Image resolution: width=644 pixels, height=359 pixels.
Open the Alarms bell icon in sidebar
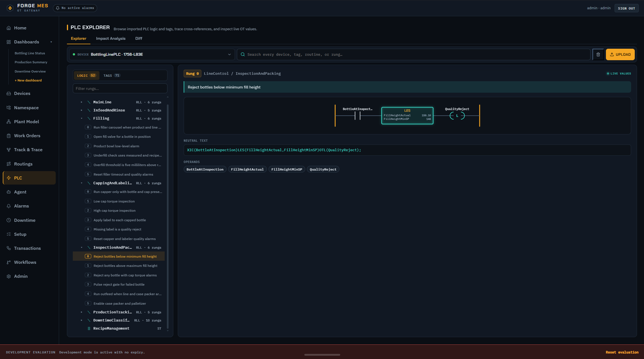pyautogui.click(x=9, y=206)
